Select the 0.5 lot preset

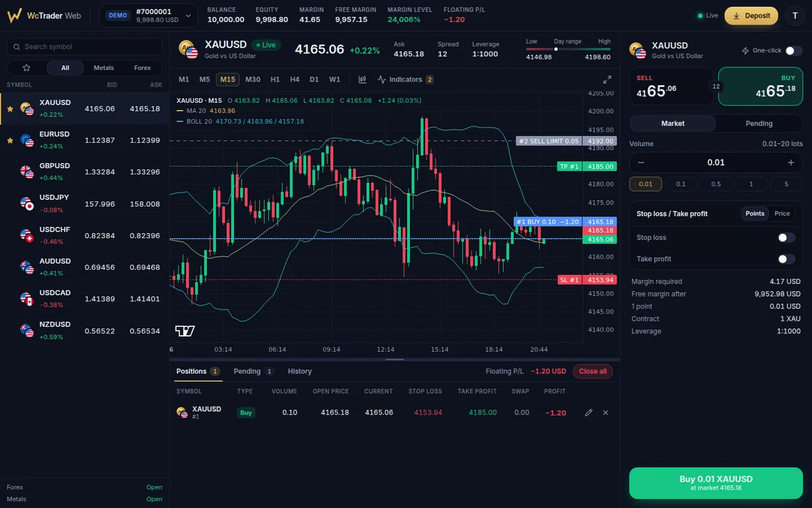[716, 184]
